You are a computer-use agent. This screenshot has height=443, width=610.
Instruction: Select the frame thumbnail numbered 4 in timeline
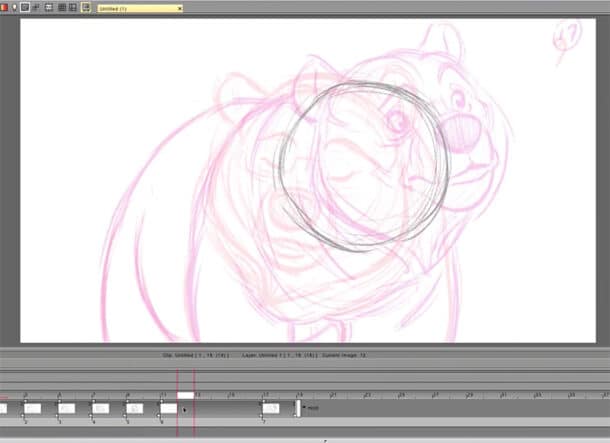(x=100, y=408)
